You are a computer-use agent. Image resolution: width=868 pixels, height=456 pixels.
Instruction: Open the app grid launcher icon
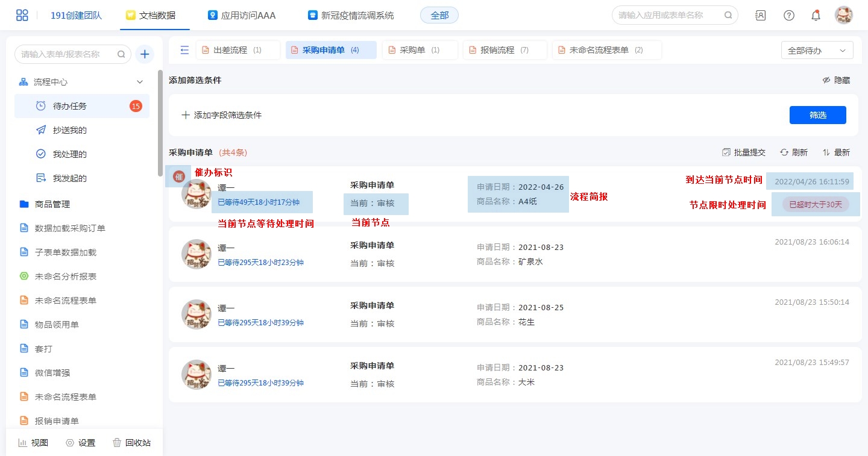click(22, 15)
